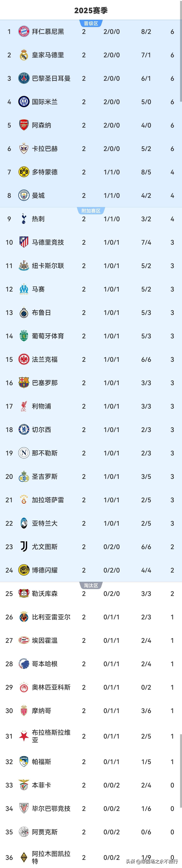Tap the Tottenham cockerel logo
The width and height of the screenshot is (182, 868).
[24, 219]
